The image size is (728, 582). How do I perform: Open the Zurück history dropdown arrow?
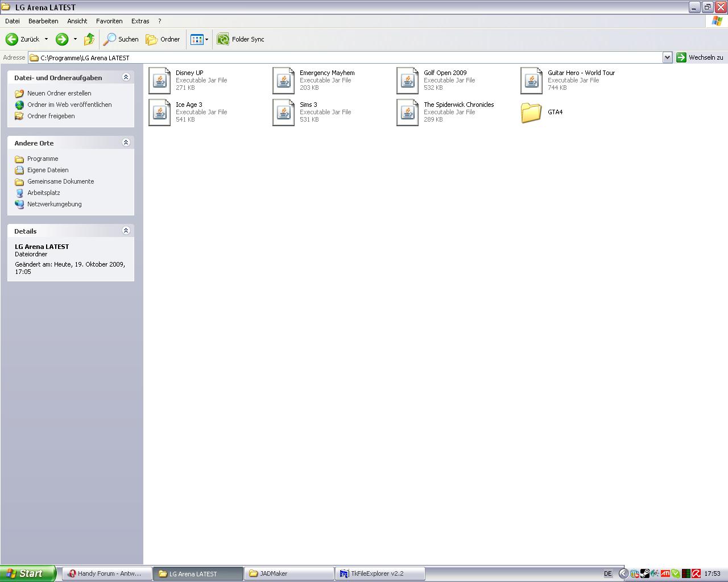click(46, 39)
